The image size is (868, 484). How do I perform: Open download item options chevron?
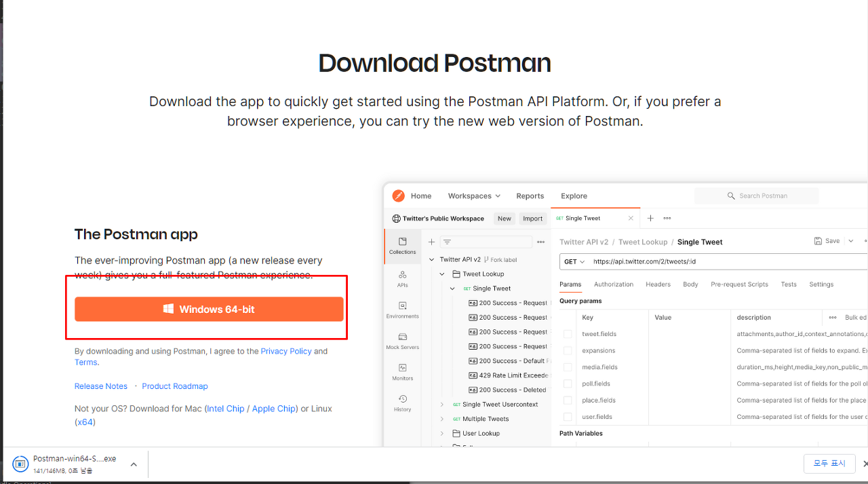point(134,464)
